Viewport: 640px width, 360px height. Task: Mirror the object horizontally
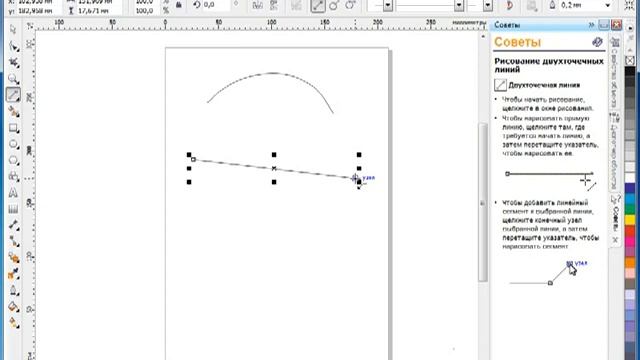257,5
